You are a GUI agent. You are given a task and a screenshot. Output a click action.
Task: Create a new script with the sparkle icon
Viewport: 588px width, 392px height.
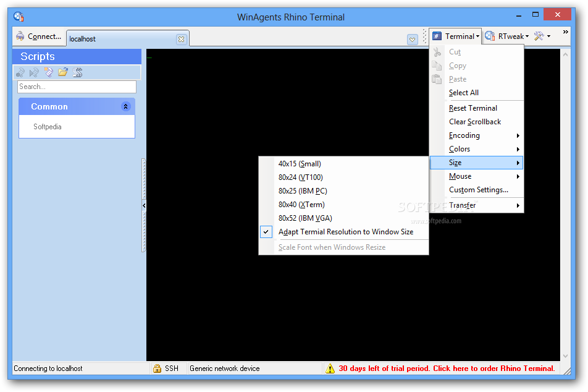[48, 72]
